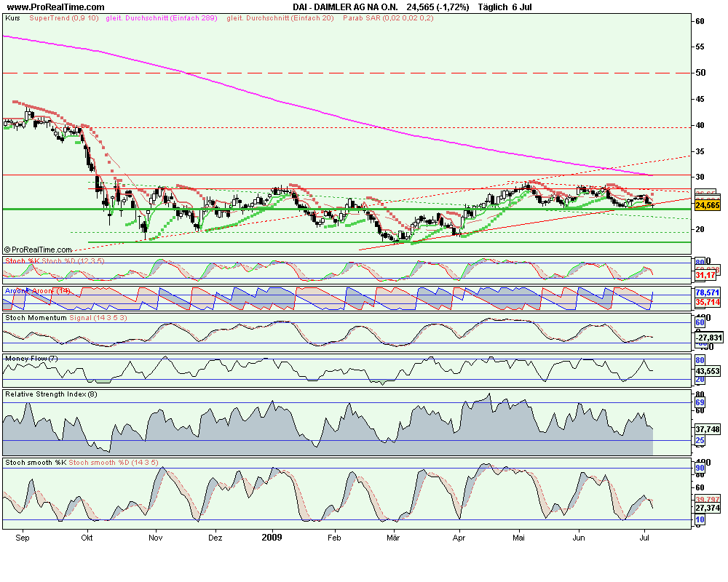The image size is (728, 582).
Task: Click the Dez label on time axis
Action: [x=215, y=538]
